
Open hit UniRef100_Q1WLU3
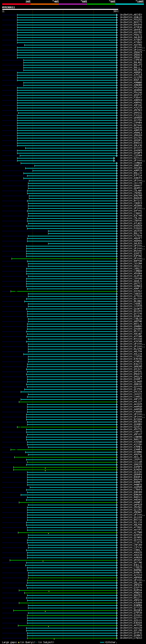pyautogui.click(x=131, y=17)
